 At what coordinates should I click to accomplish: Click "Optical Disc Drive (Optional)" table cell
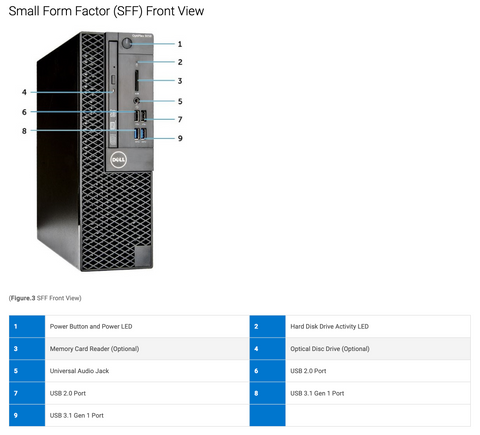(x=378, y=349)
